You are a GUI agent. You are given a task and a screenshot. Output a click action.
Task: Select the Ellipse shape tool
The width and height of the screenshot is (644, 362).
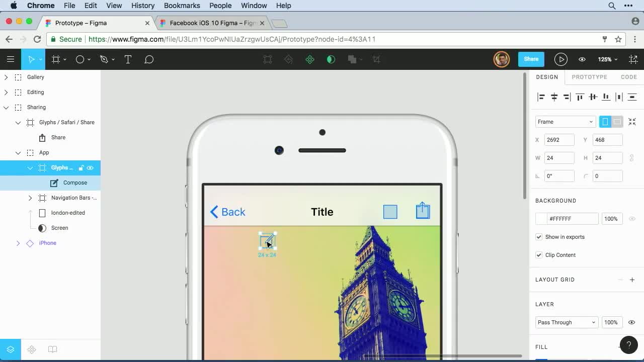pos(79,59)
